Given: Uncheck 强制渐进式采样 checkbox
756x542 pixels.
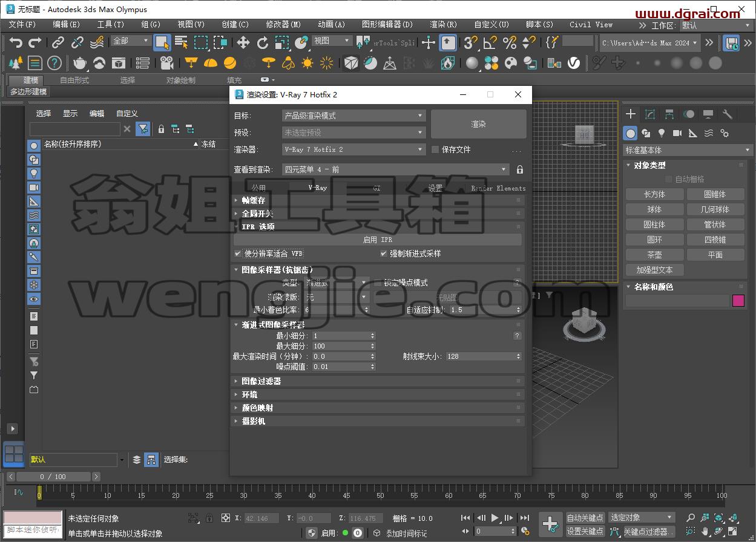Looking at the screenshot, I should point(383,253).
